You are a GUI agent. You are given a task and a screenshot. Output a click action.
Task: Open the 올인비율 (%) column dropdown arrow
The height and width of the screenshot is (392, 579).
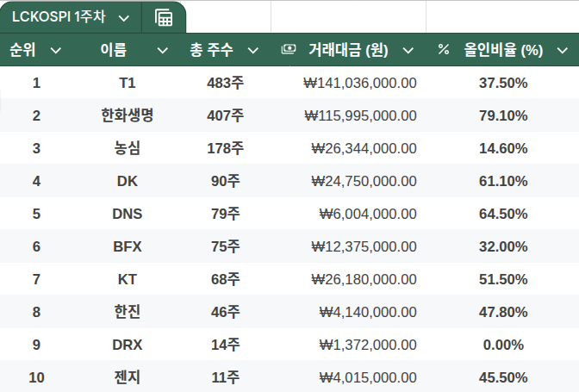562,50
